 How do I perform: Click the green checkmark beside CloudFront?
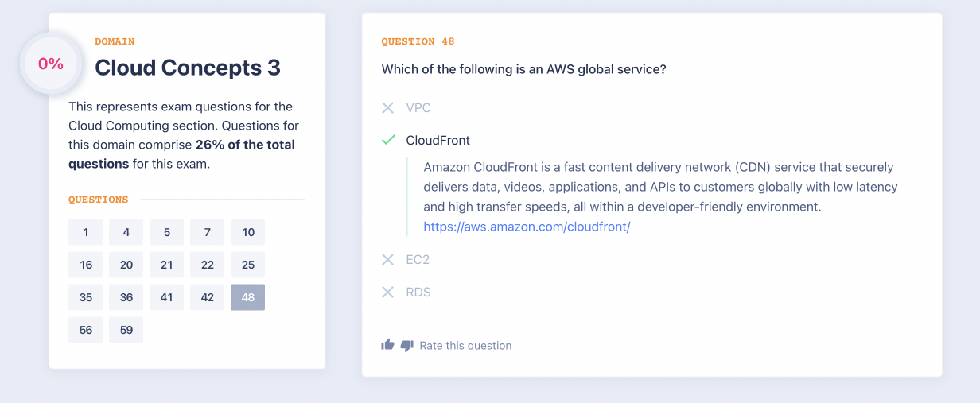388,140
